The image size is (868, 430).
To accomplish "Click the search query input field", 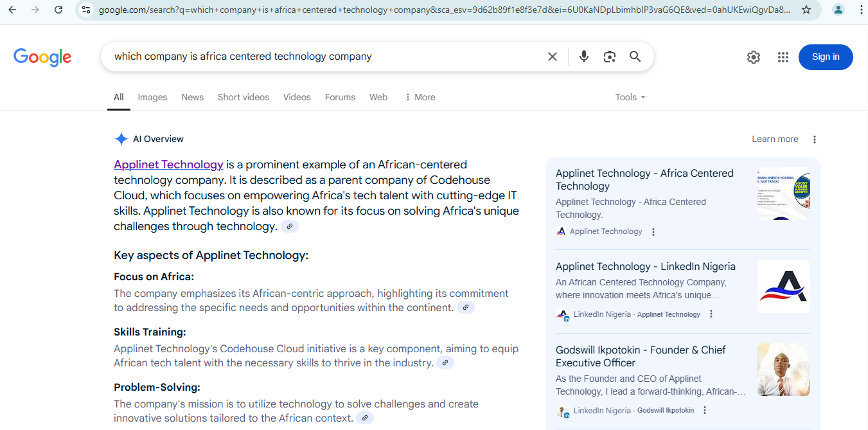I will 328,57.
